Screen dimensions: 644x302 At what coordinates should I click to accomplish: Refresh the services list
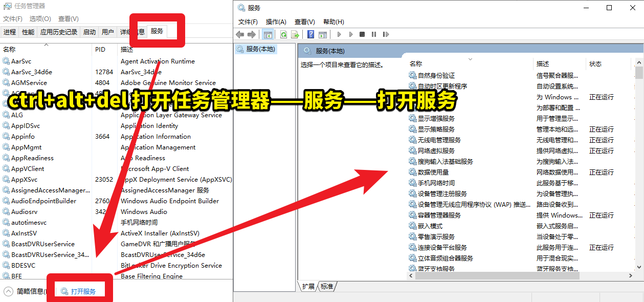coord(283,34)
